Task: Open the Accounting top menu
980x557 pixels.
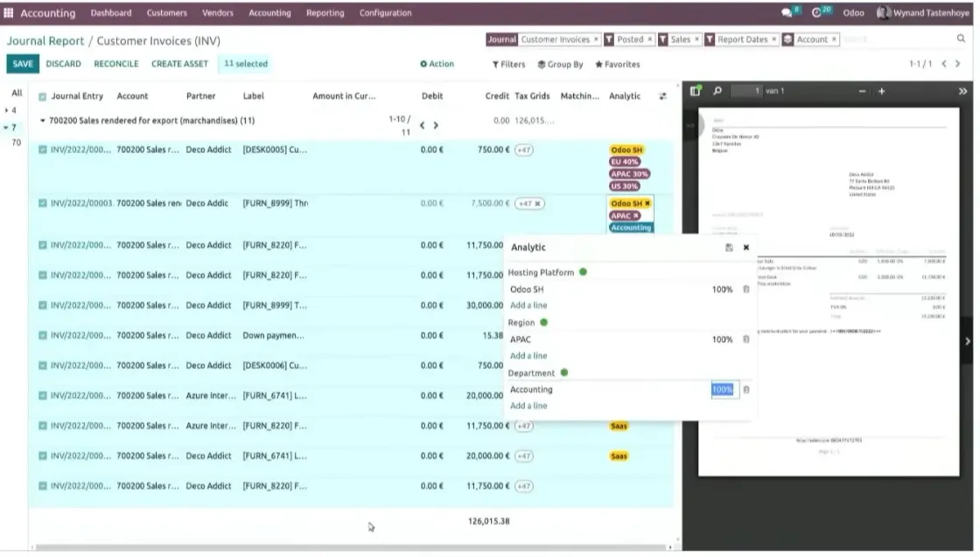Action: point(270,12)
